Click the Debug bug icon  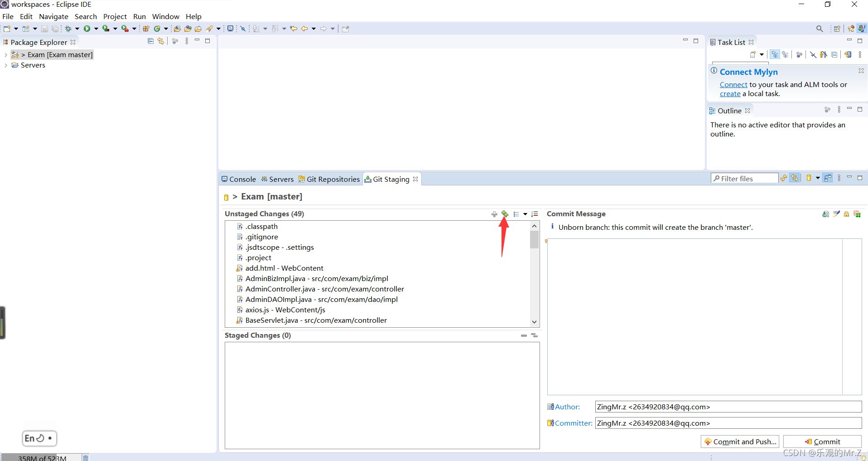pos(68,29)
